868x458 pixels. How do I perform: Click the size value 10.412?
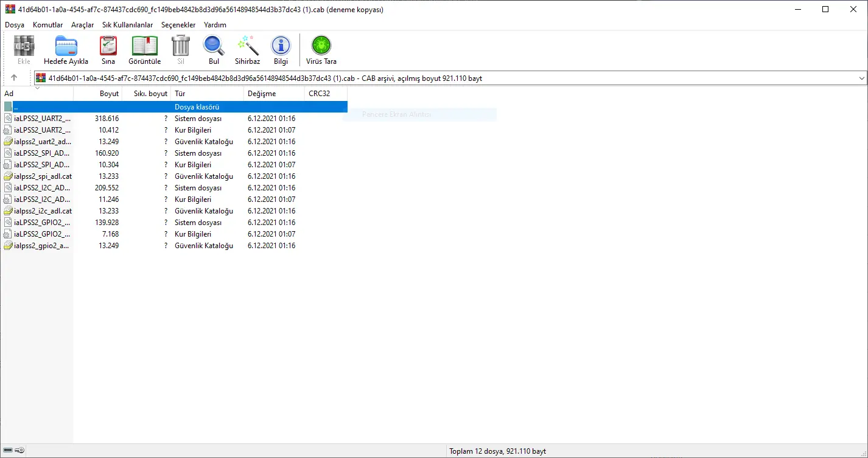click(108, 130)
